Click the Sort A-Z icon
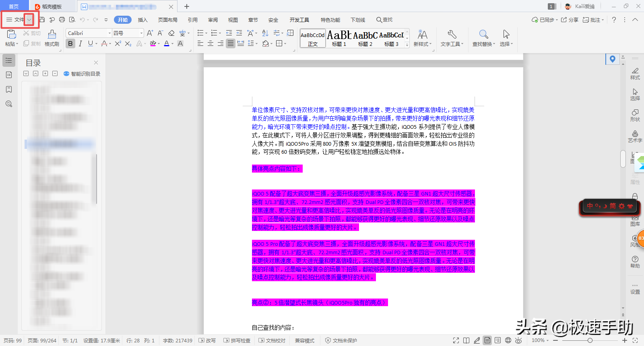This screenshot has width=644, height=346. pyautogui.click(x=265, y=33)
